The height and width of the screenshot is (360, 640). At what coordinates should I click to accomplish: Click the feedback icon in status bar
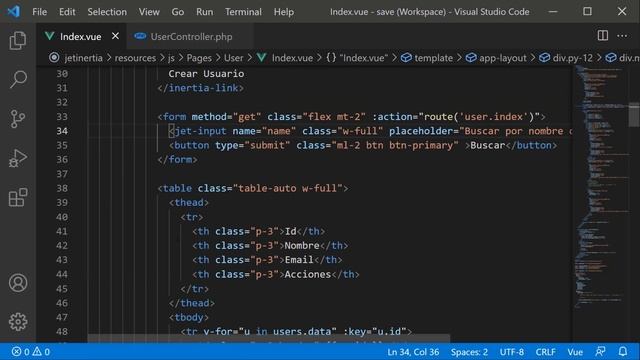[600, 351]
